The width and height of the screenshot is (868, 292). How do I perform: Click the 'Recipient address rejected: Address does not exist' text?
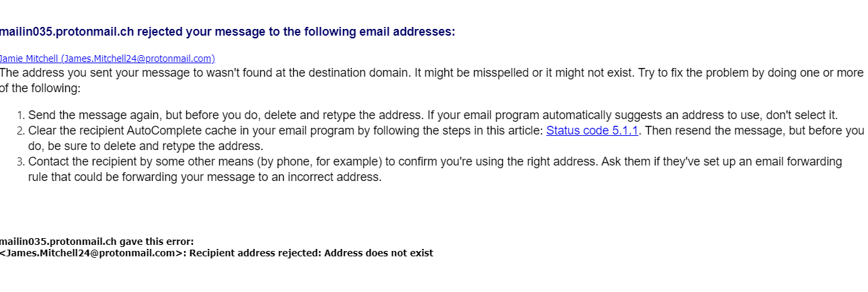(x=311, y=254)
